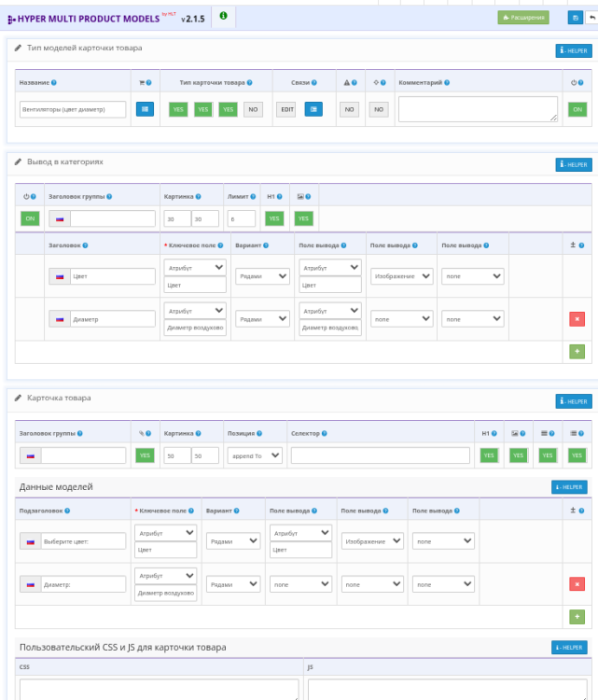Delete the Диаметр: row in Данные моделей
The width and height of the screenshot is (598, 700).
tap(577, 584)
